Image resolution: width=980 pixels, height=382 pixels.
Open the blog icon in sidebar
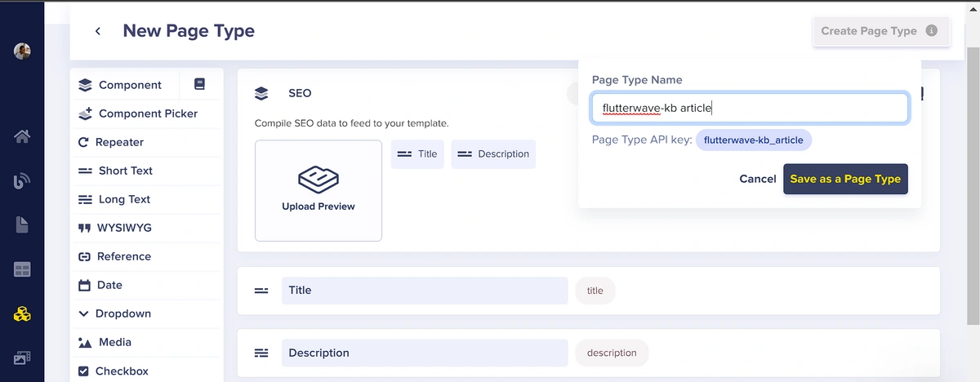point(22,181)
